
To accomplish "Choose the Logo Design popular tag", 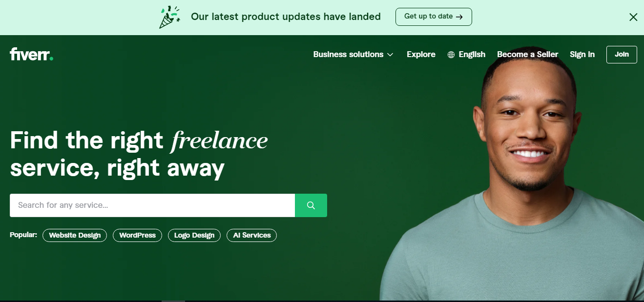I will [194, 235].
